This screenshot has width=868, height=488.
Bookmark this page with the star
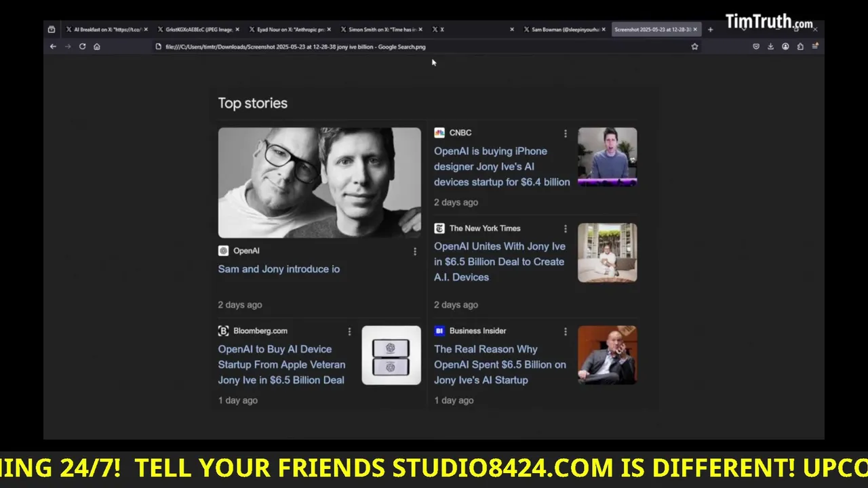tap(694, 47)
